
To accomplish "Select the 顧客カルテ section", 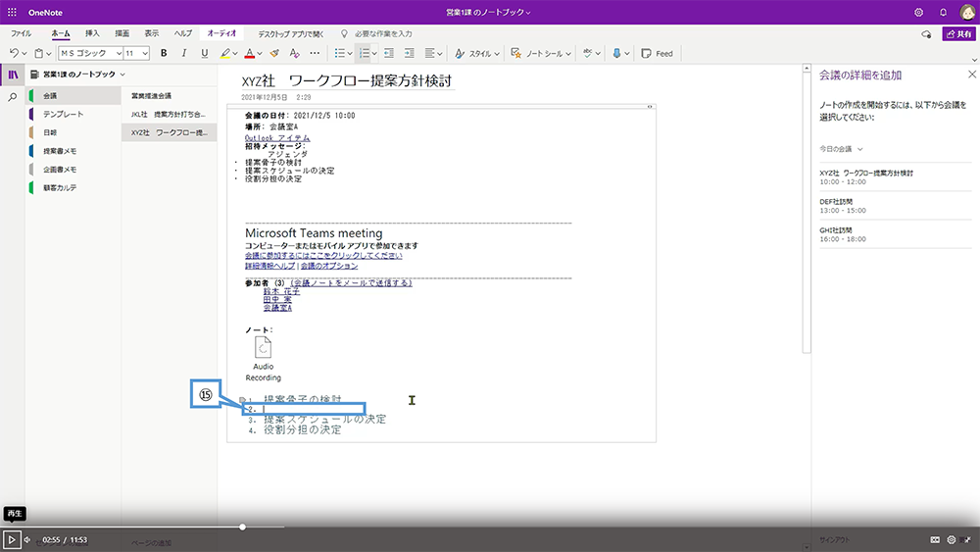I will click(x=73, y=187).
